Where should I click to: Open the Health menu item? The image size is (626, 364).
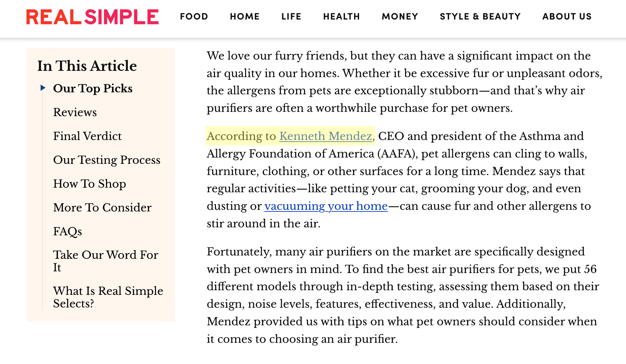coord(341,17)
